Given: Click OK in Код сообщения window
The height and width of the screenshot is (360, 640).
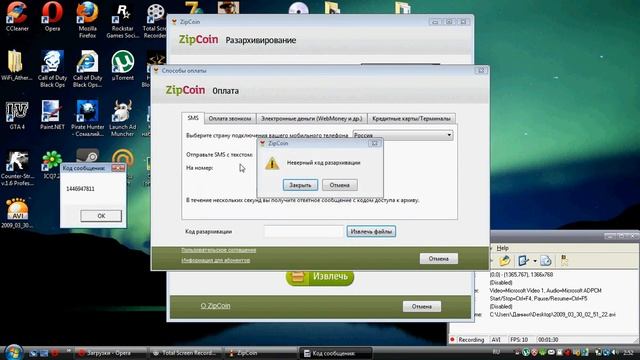Looking at the screenshot, I should (101, 216).
